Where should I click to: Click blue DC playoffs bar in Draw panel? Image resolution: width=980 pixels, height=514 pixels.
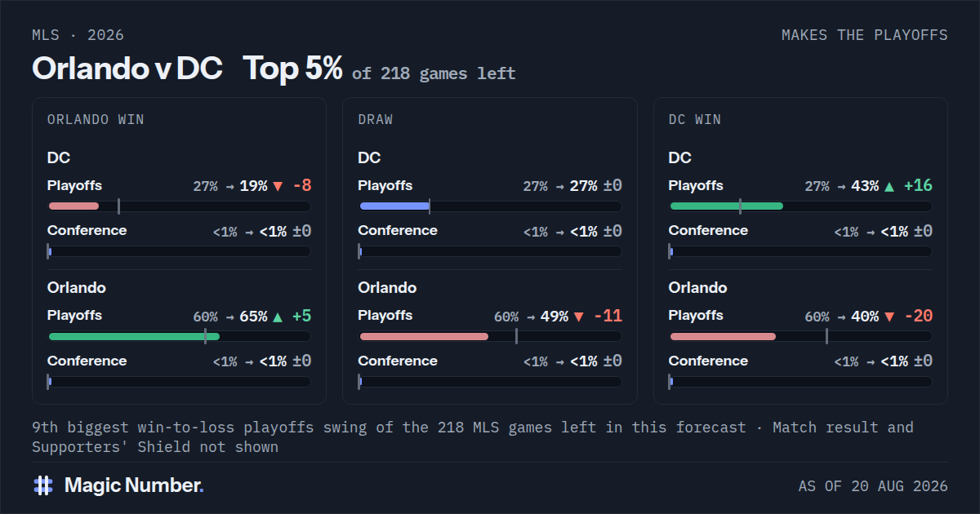click(x=394, y=206)
